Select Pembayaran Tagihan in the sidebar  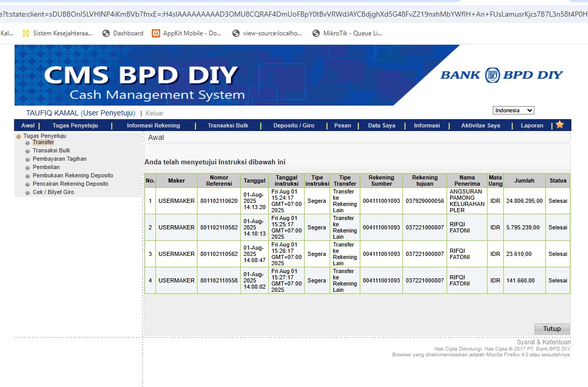60,159
